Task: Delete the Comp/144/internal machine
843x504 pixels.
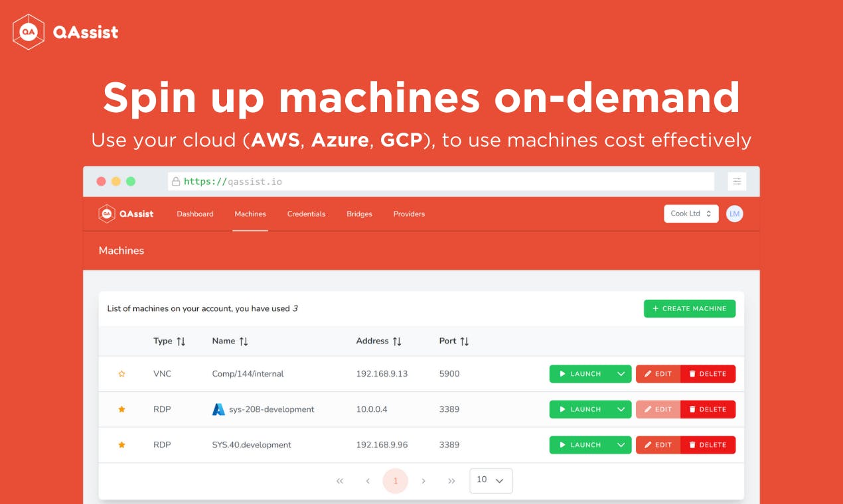Action: [x=708, y=374]
